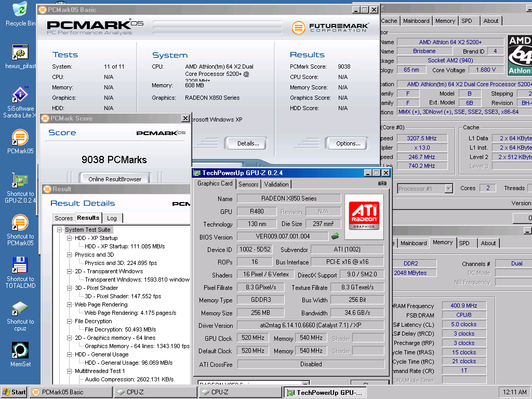Image resolution: width=532 pixels, height=399 pixels.
Task: Click the ATI Radeon logo in GPU-Z
Action: [x=364, y=217]
